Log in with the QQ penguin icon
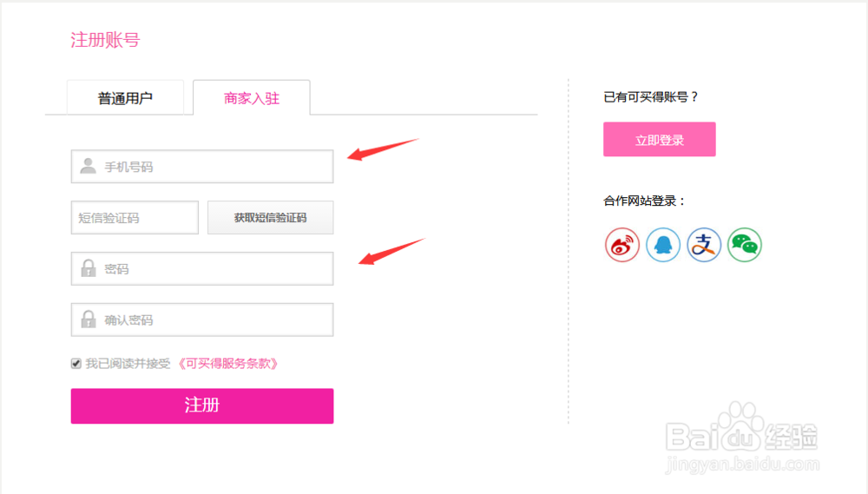The image size is (868, 494). tap(663, 246)
